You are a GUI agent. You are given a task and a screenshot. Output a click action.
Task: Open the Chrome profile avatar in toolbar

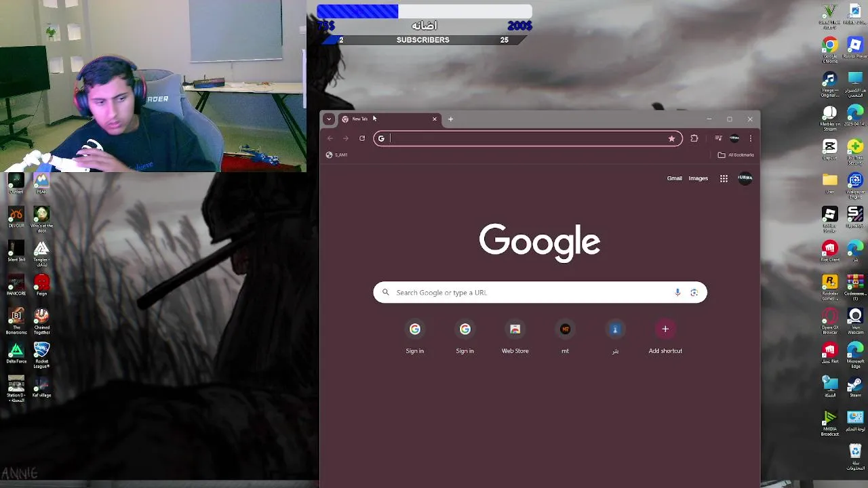734,138
